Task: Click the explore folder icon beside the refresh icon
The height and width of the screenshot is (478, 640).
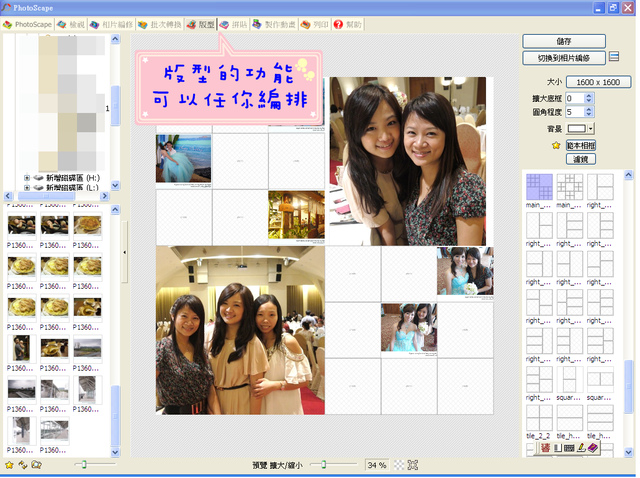Action: coord(37,465)
